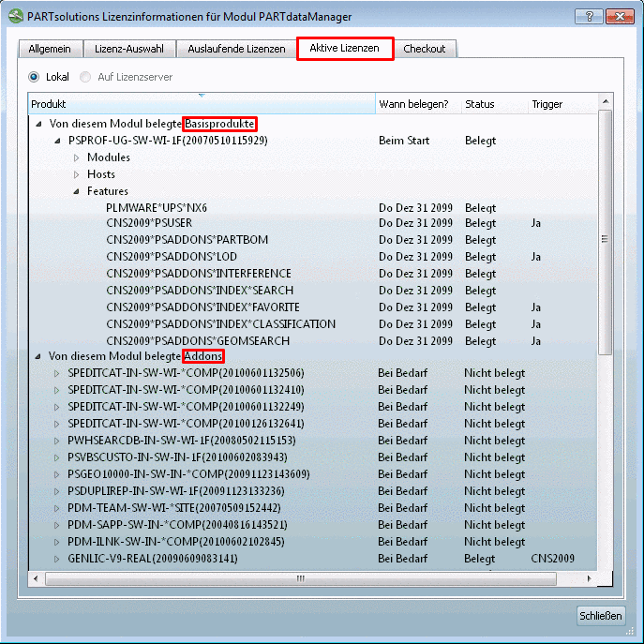Click the vertical scrollbar up arrow
The image size is (644, 644).
606,101
